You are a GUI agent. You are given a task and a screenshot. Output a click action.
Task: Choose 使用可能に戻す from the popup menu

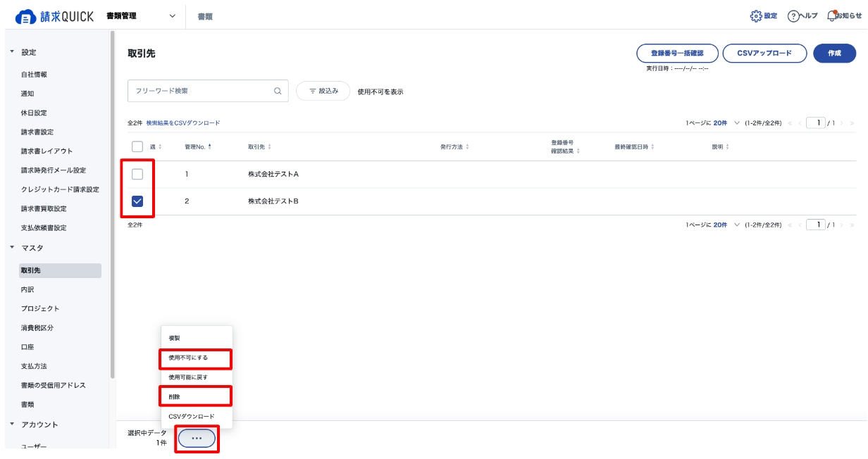click(197, 377)
